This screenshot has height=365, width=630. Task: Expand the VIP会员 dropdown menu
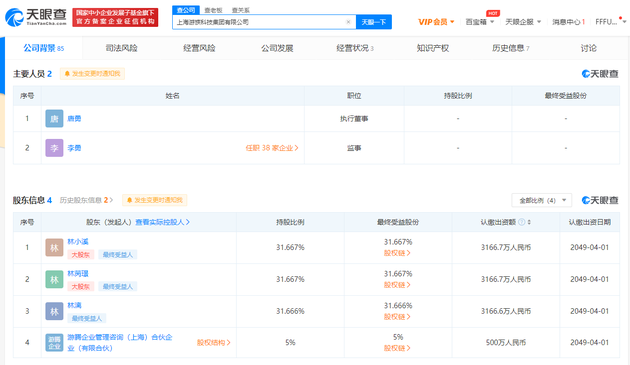pos(436,22)
